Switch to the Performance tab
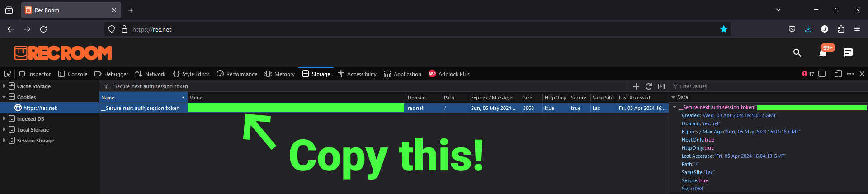Image resolution: width=868 pixels, height=194 pixels. [237, 74]
